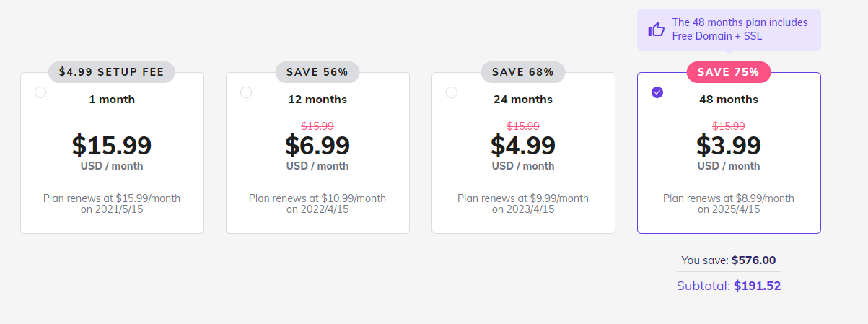Click renewal text on 12 months card
868x324 pixels.
point(317,203)
